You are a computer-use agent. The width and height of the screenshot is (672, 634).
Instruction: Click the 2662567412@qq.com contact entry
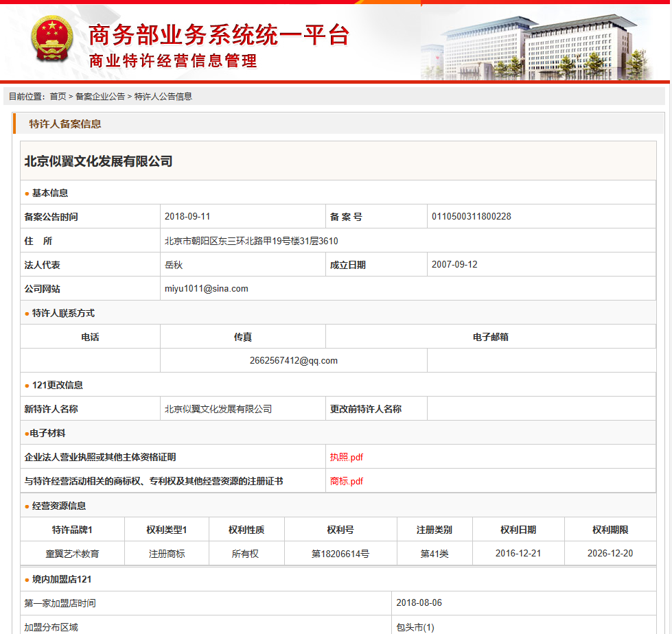click(293, 360)
